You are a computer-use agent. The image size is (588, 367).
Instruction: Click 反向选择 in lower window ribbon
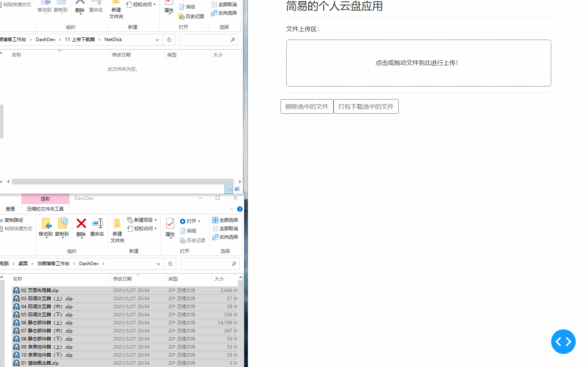click(x=225, y=237)
